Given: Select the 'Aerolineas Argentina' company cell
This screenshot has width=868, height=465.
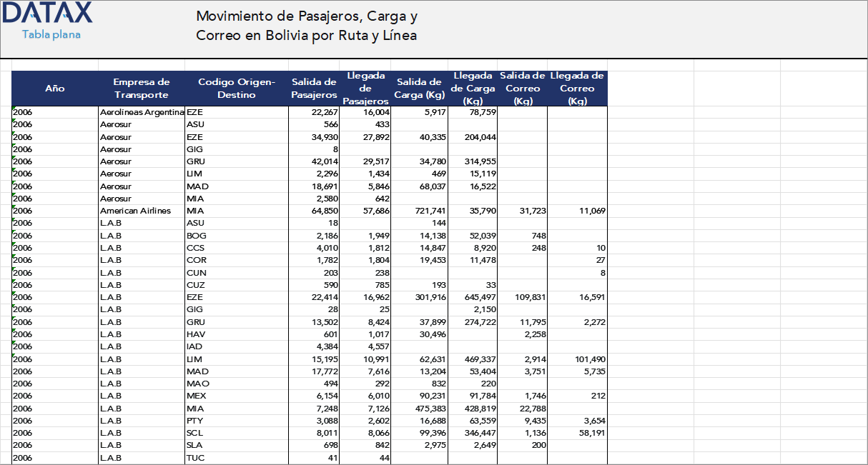Looking at the screenshot, I should point(141,112).
